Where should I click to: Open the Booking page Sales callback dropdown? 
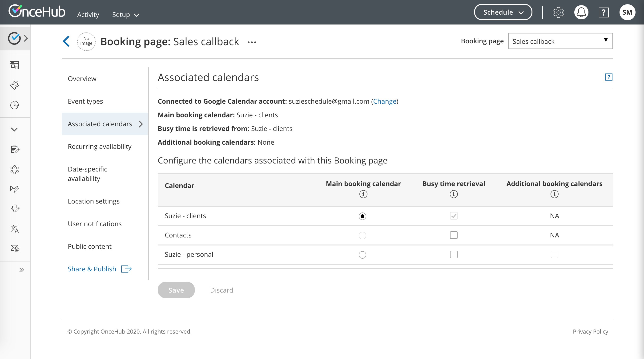pyautogui.click(x=560, y=41)
